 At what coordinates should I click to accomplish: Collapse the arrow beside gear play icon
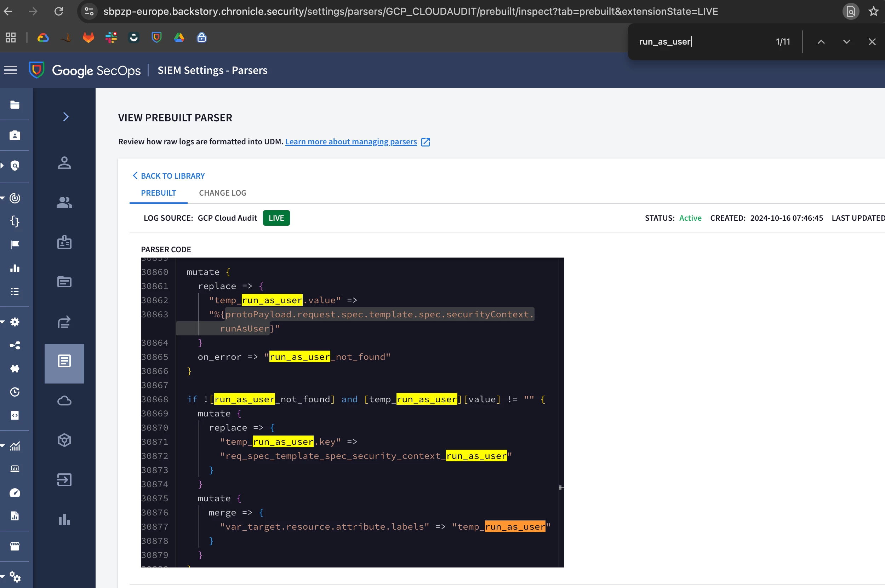coord(2,322)
